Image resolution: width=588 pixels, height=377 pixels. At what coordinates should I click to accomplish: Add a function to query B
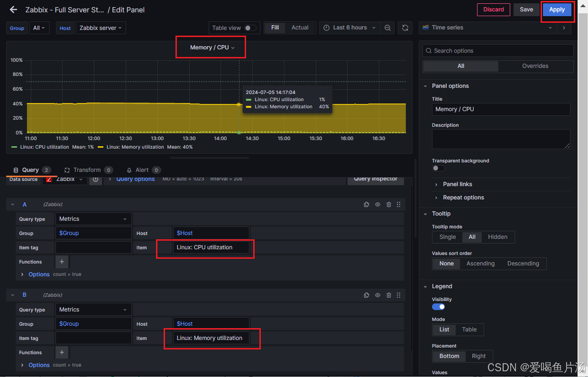click(x=62, y=352)
